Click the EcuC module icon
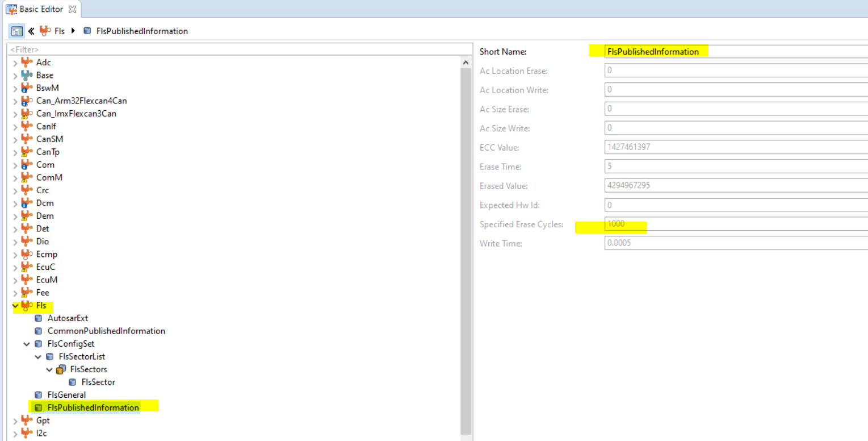The image size is (868, 441). pyautogui.click(x=26, y=267)
